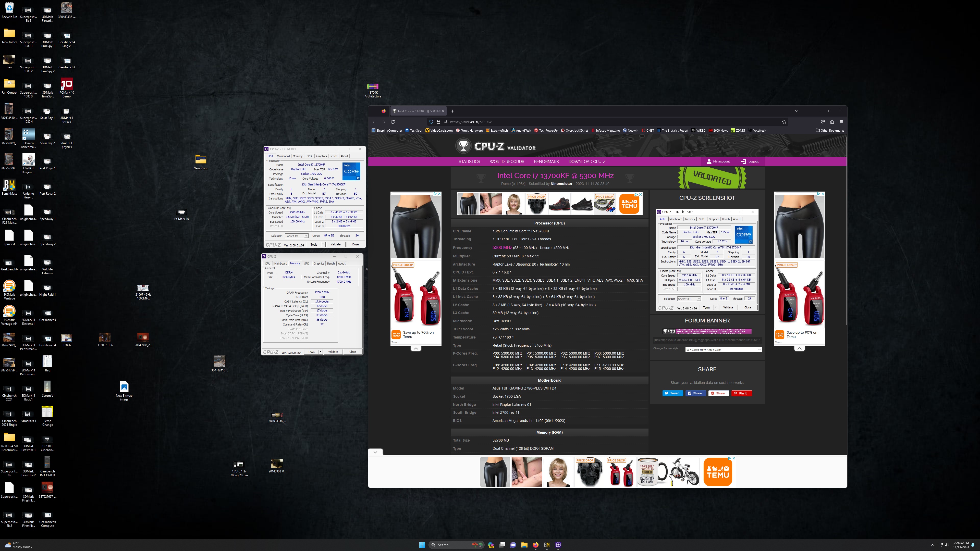Open CPU-Z from the taskbar

point(558,545)
